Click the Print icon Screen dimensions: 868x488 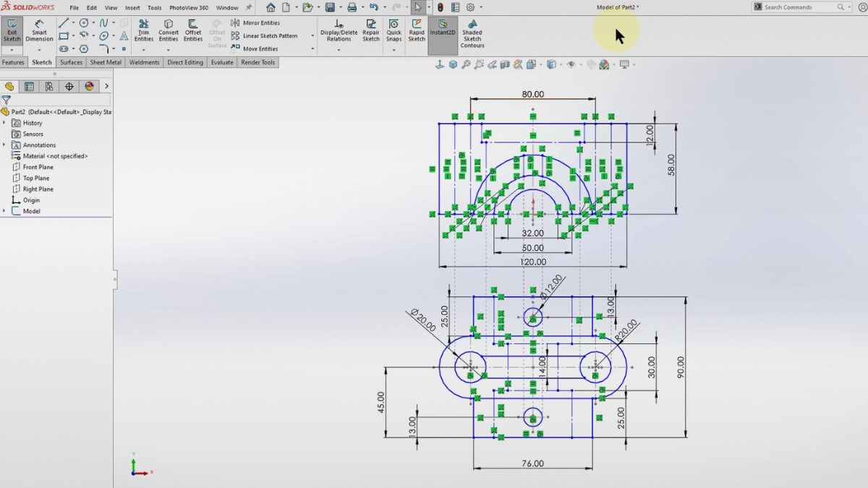[x=352, y=7]
